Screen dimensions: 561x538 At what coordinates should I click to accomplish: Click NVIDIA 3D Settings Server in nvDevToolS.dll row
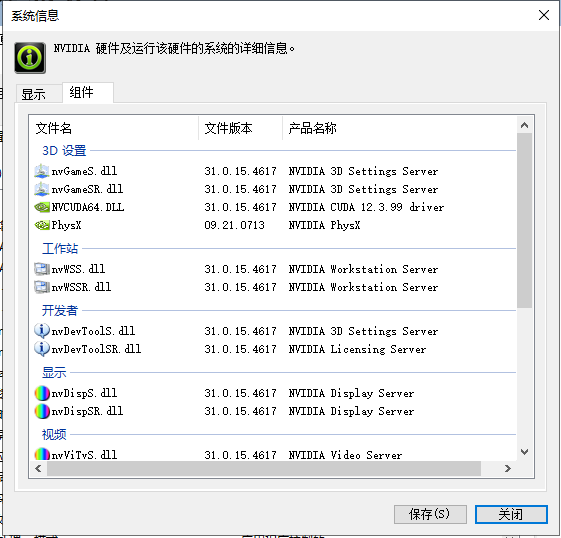(363, 331)
